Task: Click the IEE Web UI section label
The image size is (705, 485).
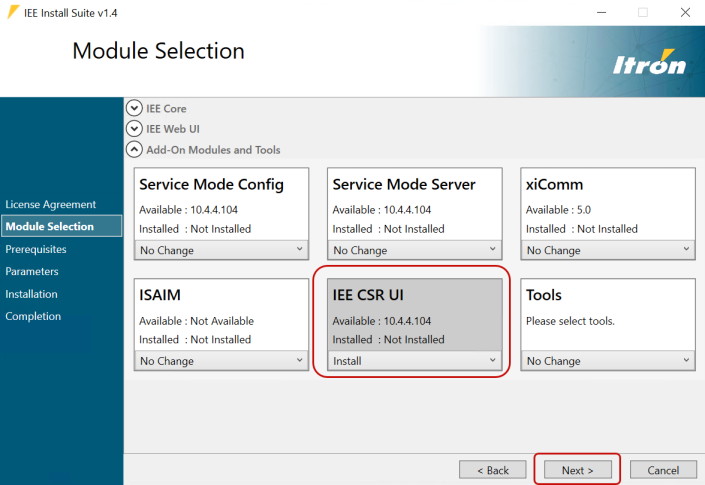Action: point(173,129)
